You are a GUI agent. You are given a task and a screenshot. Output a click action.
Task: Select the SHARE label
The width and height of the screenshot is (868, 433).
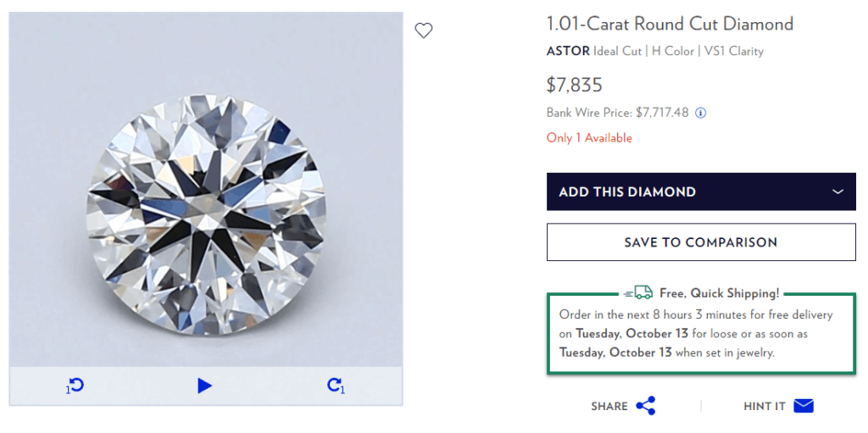tap(609, 407)
